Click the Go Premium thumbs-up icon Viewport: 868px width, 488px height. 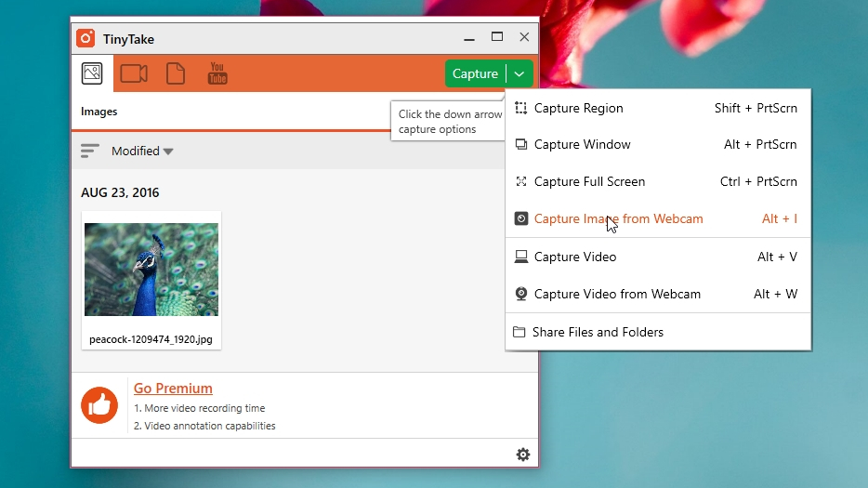coord(99,405)
